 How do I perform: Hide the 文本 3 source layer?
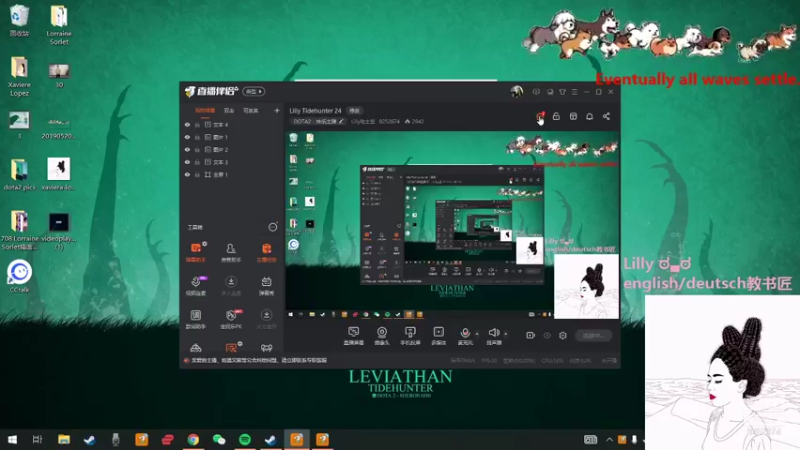pyautogui.click(x=187, y=162)
